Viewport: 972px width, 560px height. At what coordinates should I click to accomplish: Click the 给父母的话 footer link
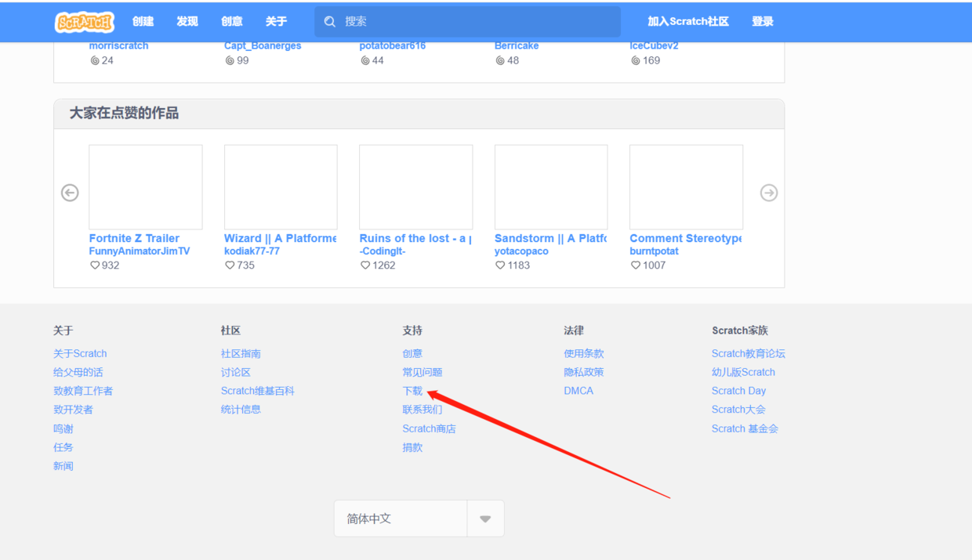click(x=78, y=372)
